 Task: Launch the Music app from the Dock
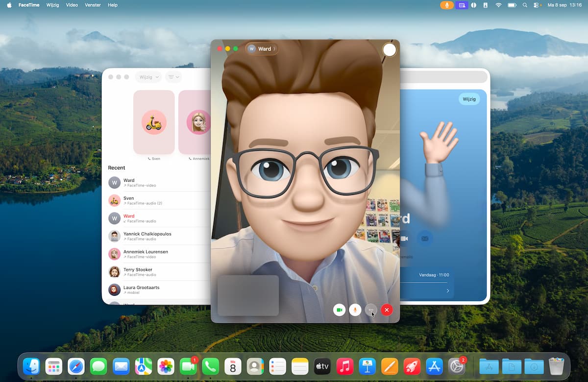coord(344,366)
